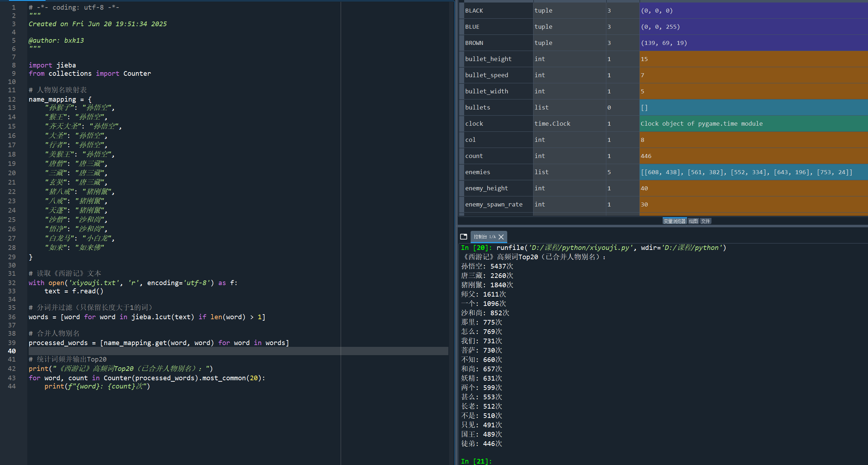Open the 文件 files tab

click(705, 221)
